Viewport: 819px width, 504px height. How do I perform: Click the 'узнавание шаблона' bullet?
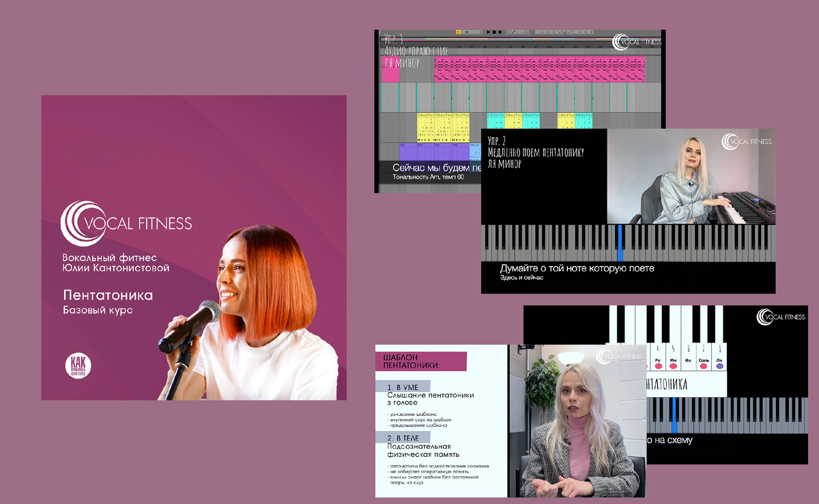412,415
